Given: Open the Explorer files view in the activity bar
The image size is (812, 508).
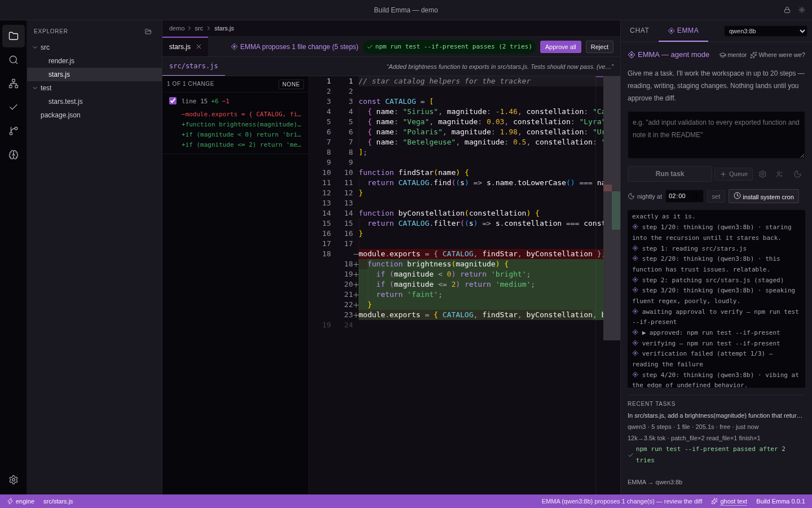Looking at the screenshot, I should pos(14,36).
